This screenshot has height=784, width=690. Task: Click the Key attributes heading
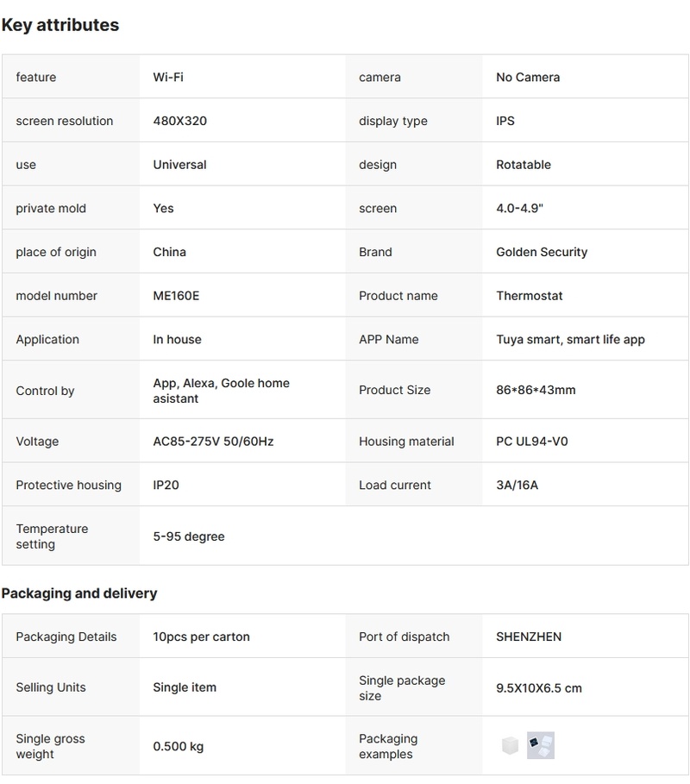(x=60, y=25)
